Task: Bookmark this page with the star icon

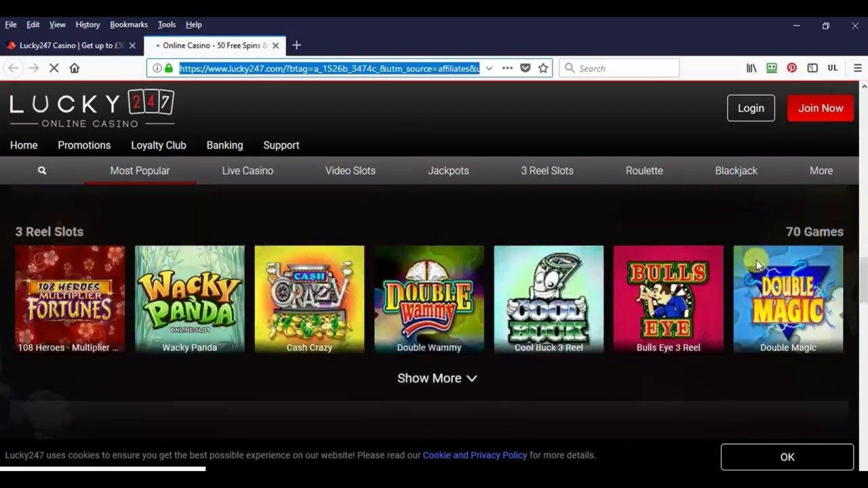Action: click(x=543, y=68)
